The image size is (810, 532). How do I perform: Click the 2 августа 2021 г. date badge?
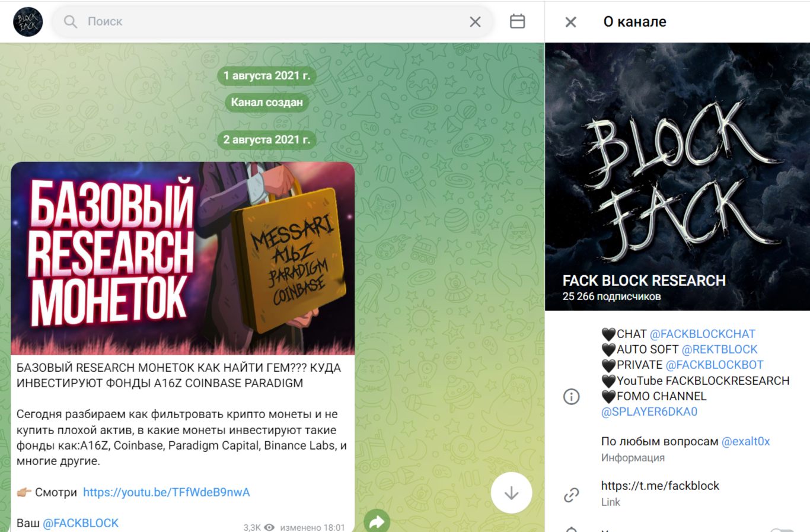point(267,139)
